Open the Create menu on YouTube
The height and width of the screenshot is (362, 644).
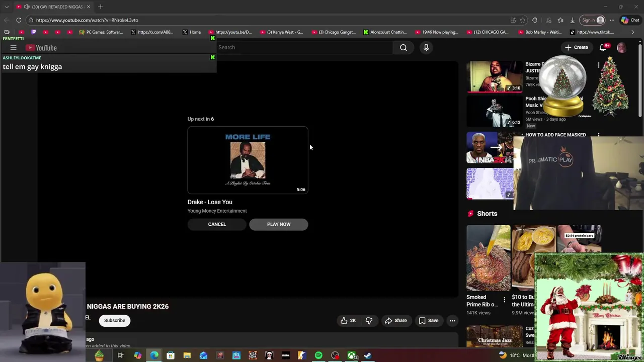[576, 47]
